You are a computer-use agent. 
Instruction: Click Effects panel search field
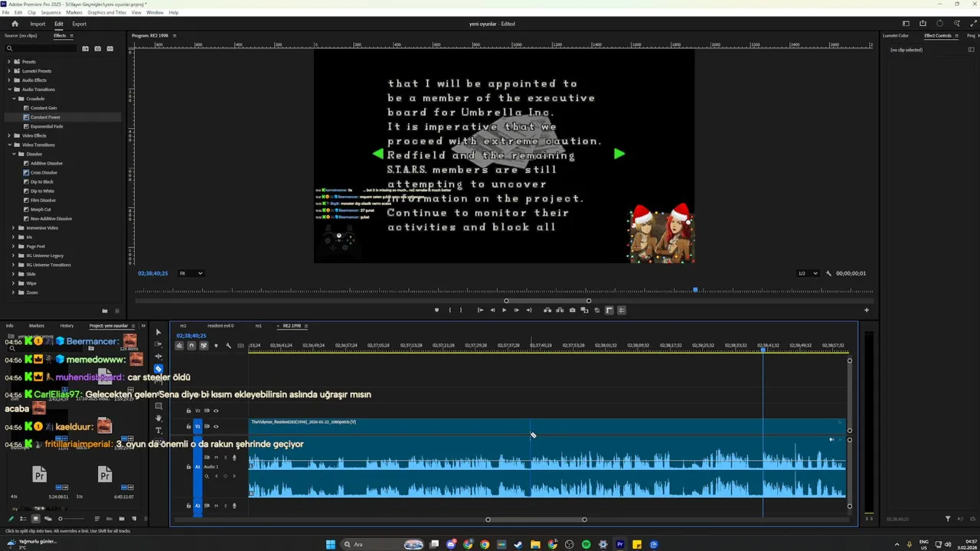[40, 48]
